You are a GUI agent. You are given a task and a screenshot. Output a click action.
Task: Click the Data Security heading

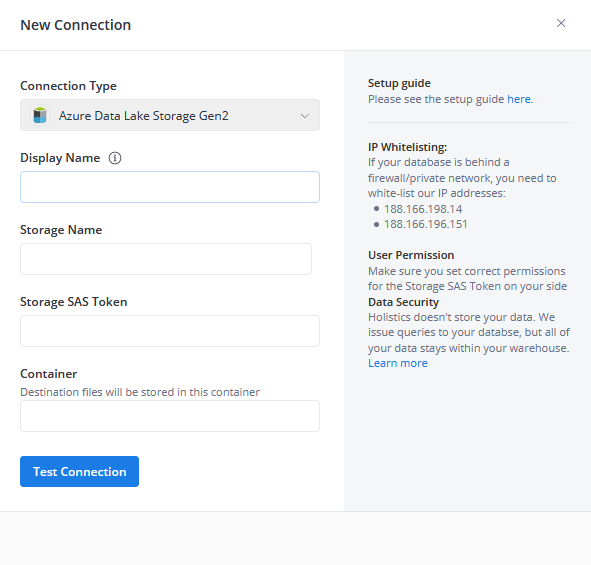coord(403,302)
